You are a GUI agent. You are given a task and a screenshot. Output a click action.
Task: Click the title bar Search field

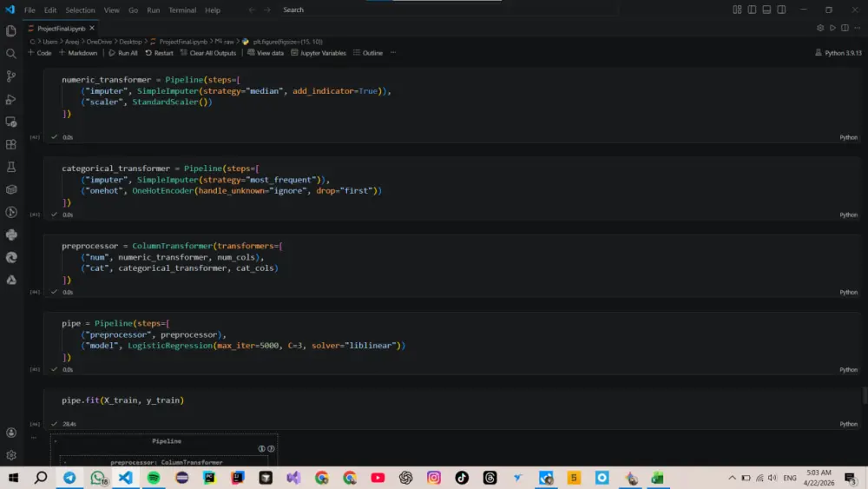(x=449, y=10)
